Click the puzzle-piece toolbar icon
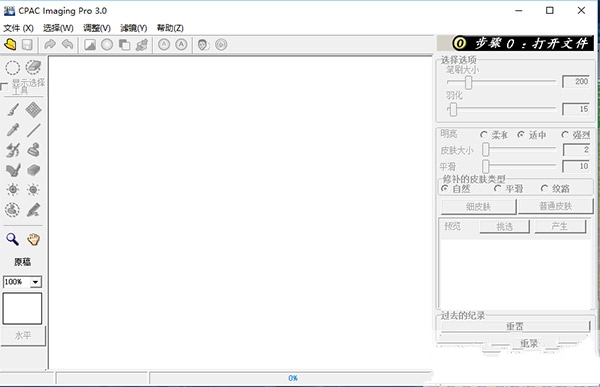 pyautogui.click(x=142, y=45)
